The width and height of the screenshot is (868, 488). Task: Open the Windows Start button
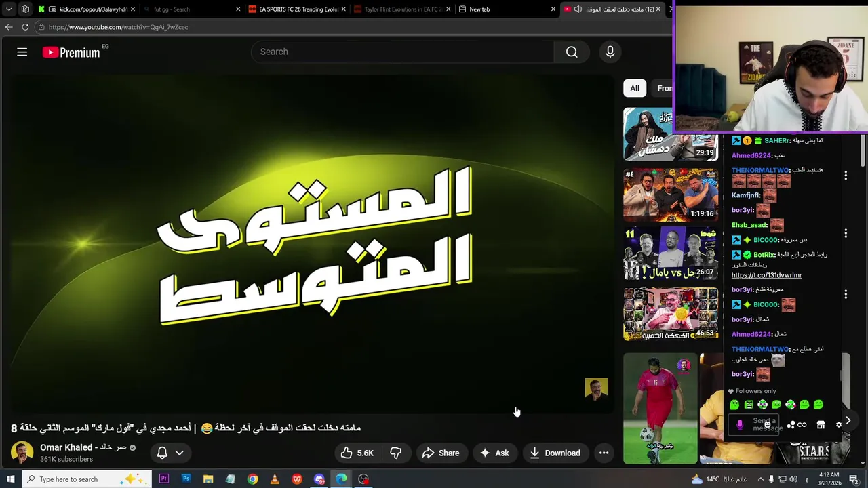coord(10,479)
